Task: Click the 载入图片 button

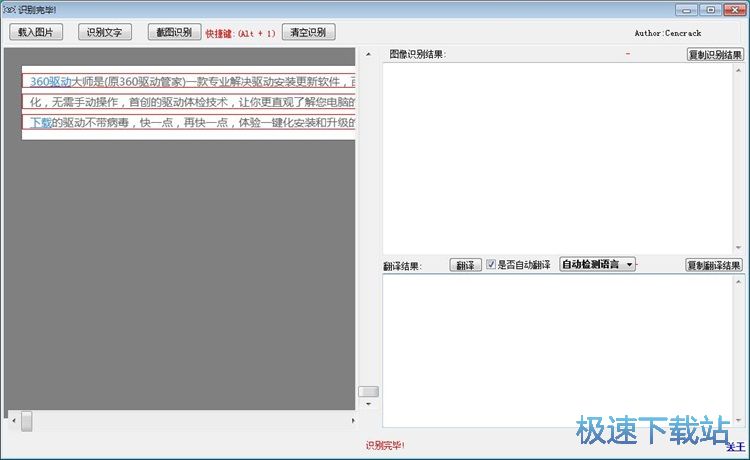Action: (x=36, y=33)
